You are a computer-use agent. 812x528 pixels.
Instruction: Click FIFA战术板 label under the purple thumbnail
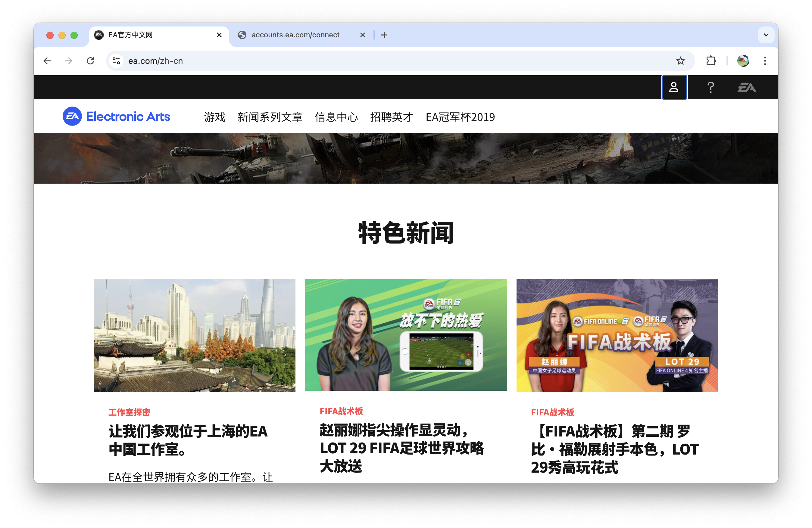click(552, 412)
